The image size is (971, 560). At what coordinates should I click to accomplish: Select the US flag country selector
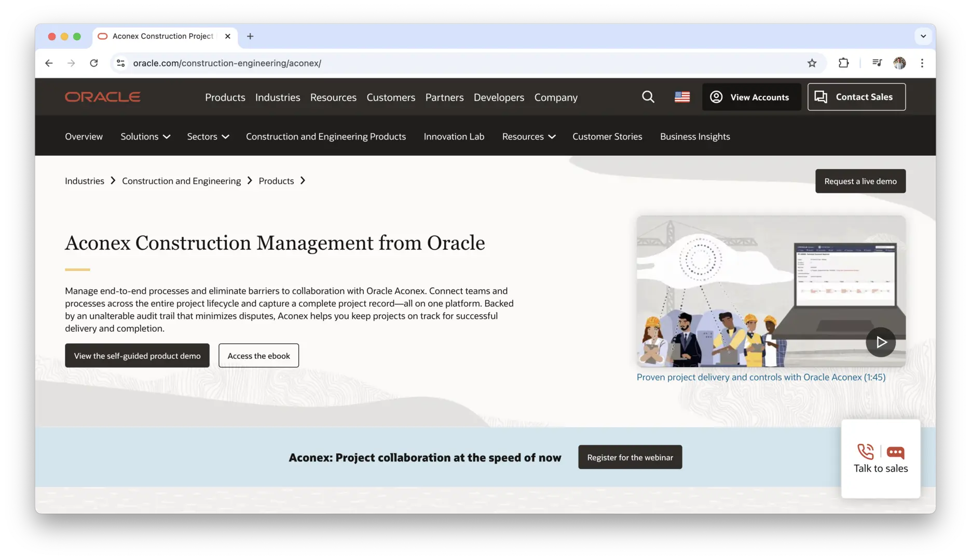coord(682,97)
